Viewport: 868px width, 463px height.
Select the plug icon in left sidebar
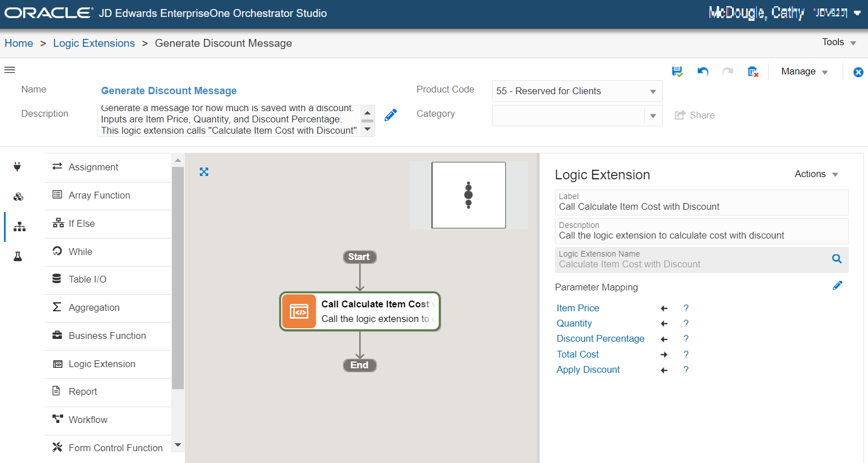[17, 166]
